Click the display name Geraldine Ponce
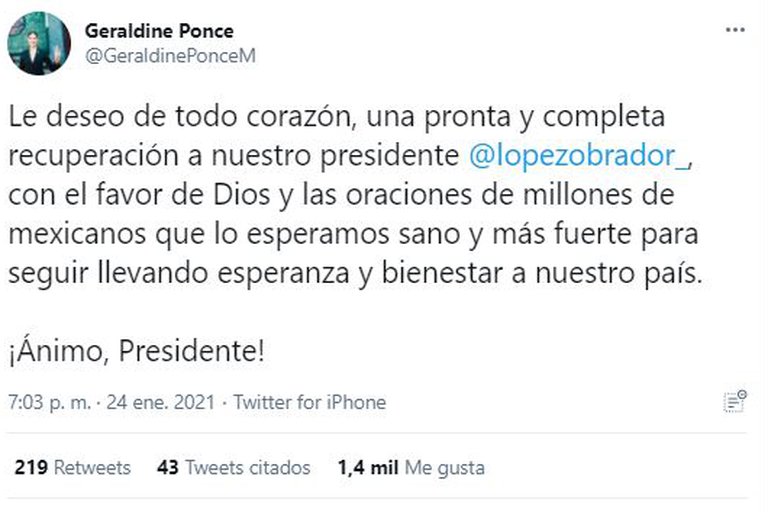The height and width of the screenshot is (512, 768). pos(159,31)
